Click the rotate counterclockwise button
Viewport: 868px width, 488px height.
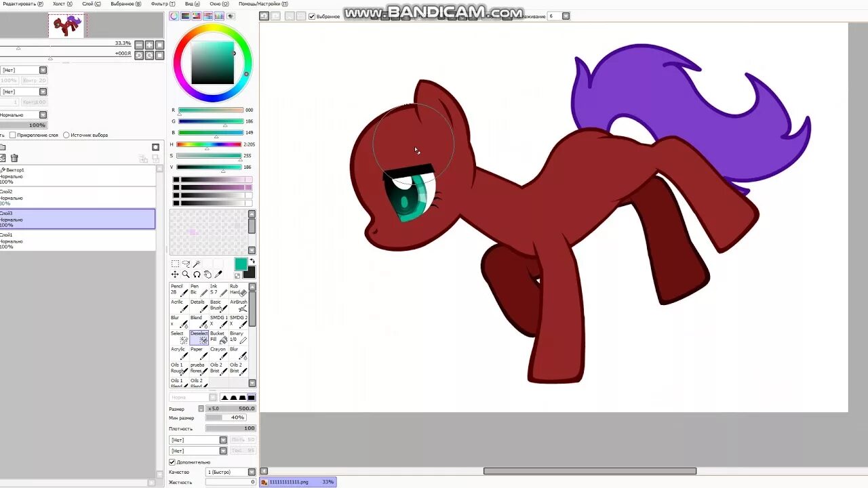(x=139, y=56)
